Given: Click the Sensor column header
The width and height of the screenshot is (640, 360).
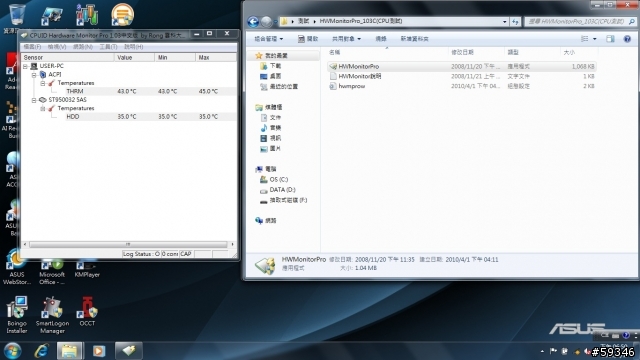Looking at the screenshot, I should click(68, 58).
